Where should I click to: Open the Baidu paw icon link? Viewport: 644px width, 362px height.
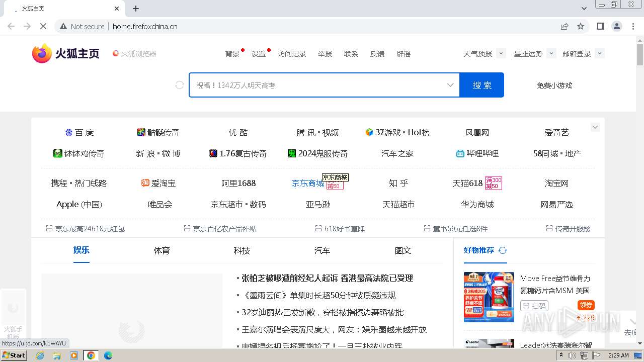tap(69, 132)
